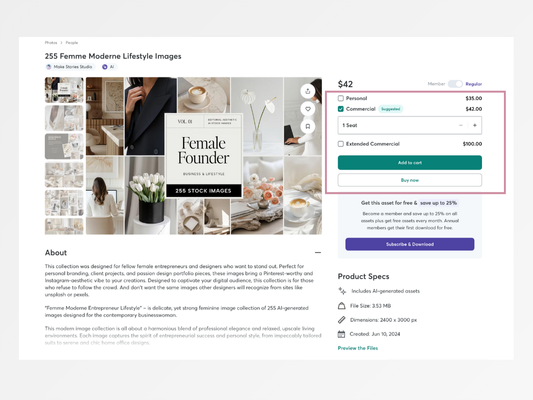Click the heart favorite icon

tap(308, 109)
